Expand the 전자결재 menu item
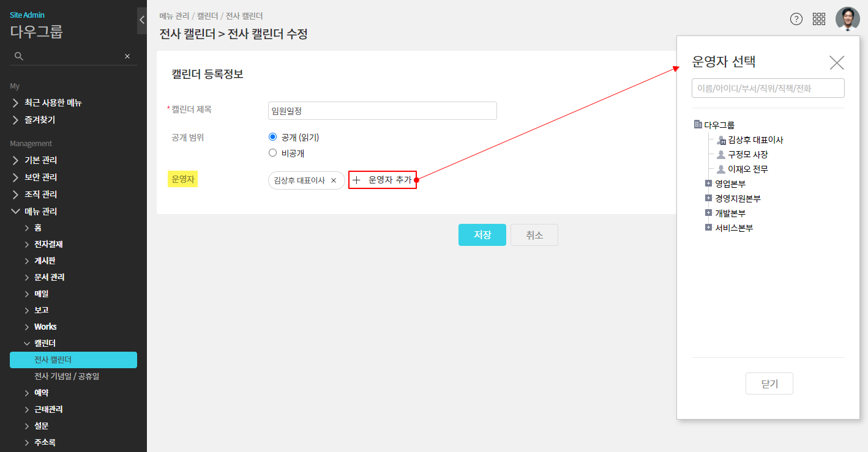 tap(48, 244)
